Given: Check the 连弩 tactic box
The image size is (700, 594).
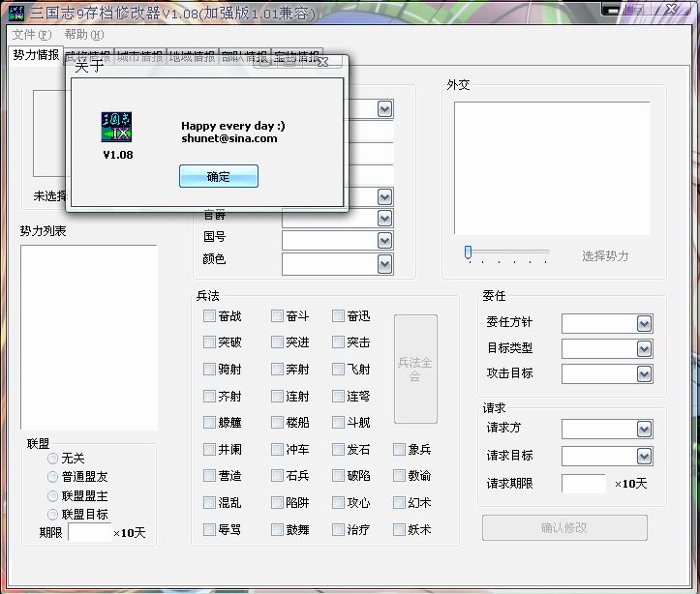Looking at the screenshot, I should (x=338, y=396).
